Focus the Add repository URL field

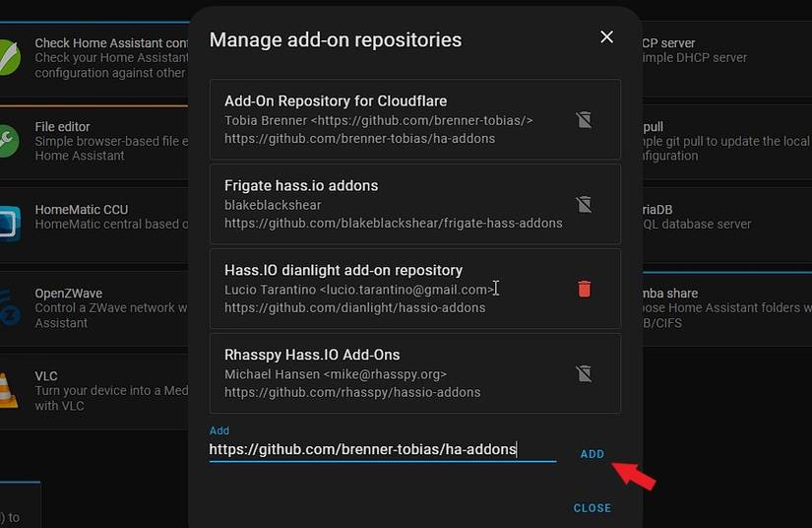[x=382, y=450]
